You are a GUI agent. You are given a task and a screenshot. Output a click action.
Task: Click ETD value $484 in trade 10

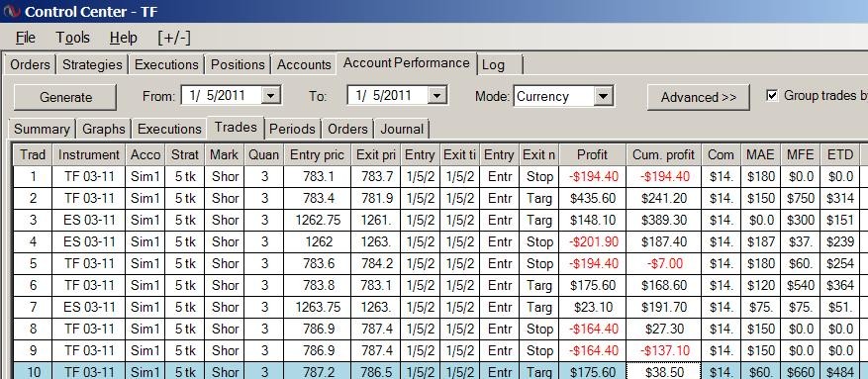[840, 372]
